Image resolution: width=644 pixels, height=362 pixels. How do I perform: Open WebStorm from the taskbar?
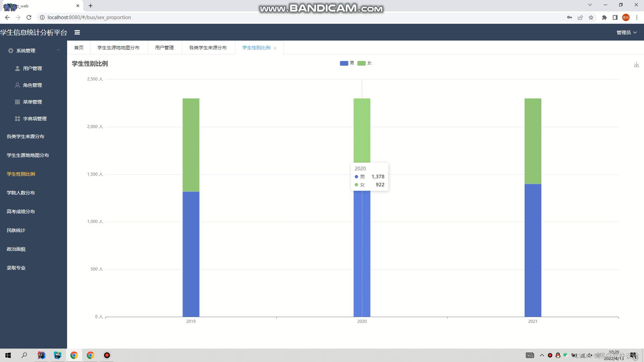click(58, 355)
